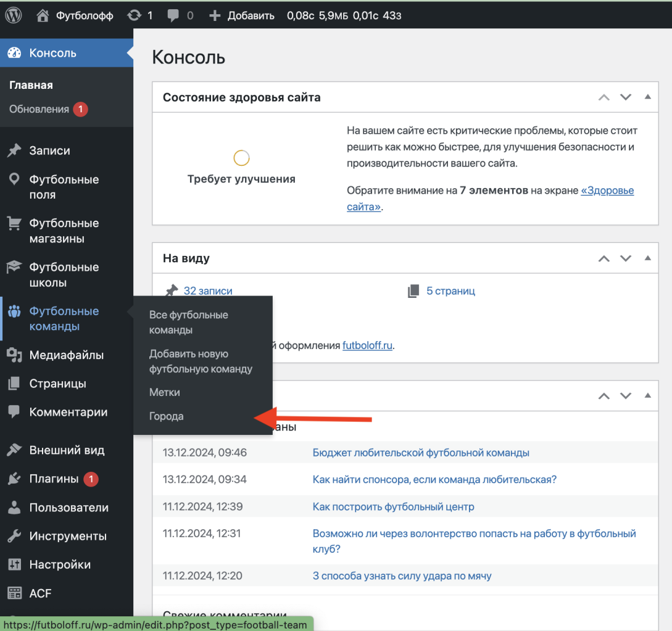Click the sliders icon beside Настройки

(x=14, y=564)
